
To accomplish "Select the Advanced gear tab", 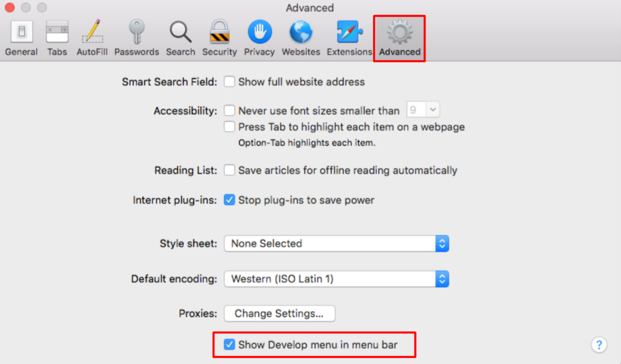I will 399,39.
